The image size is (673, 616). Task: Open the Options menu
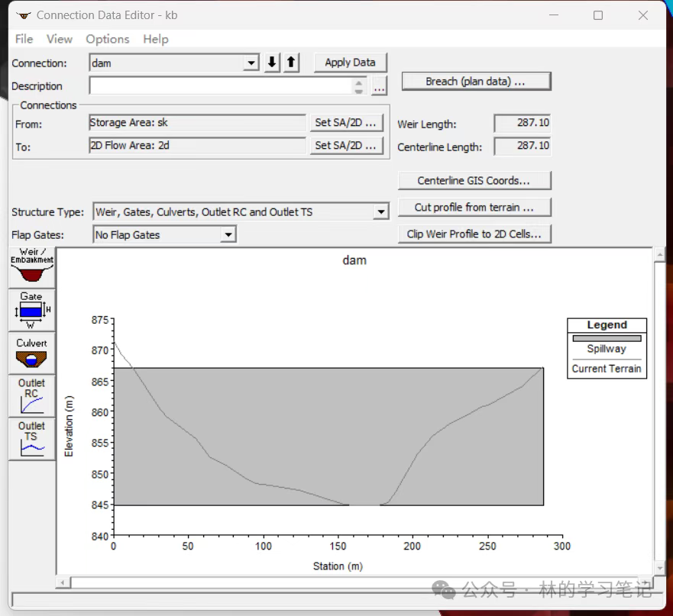pos(107,39)
